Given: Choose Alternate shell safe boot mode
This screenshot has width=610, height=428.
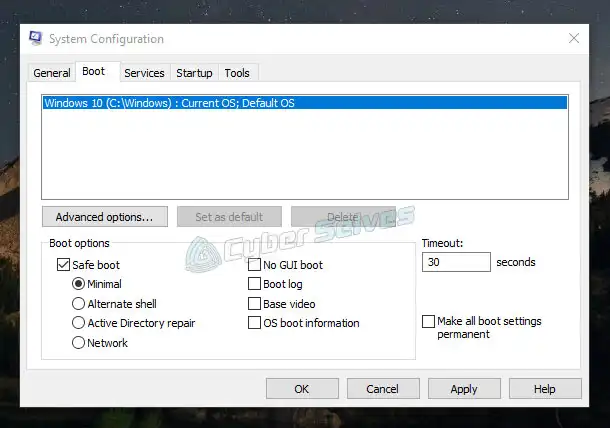Looking at the screenshot, I should point(78,303).
